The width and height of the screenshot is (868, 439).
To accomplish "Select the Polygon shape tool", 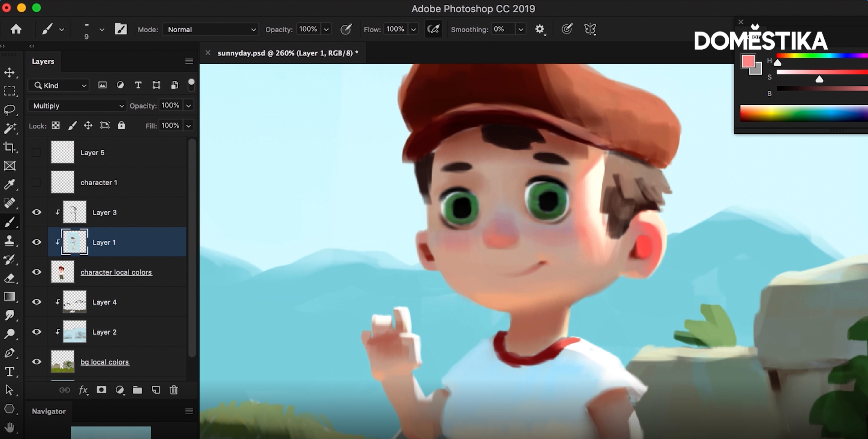I will point(9,409).
